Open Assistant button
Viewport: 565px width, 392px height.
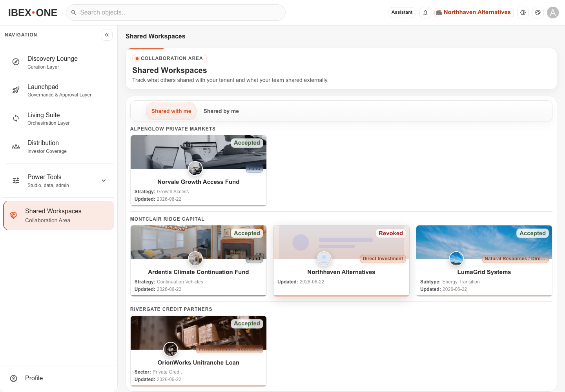(402, 13)
